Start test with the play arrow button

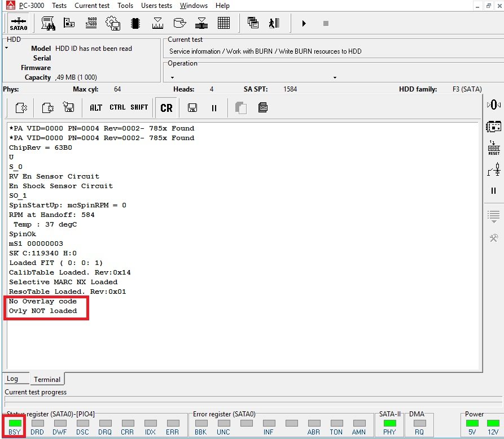304,23
